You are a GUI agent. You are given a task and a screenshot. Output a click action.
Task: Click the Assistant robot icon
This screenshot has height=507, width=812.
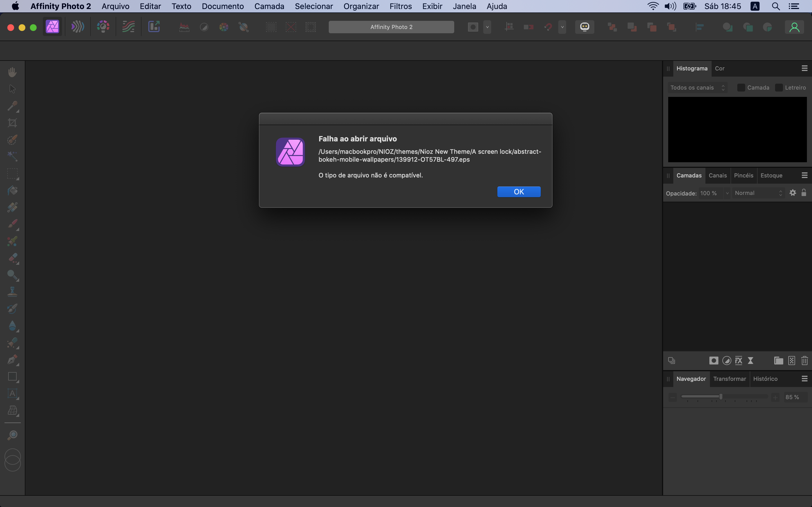584,27
